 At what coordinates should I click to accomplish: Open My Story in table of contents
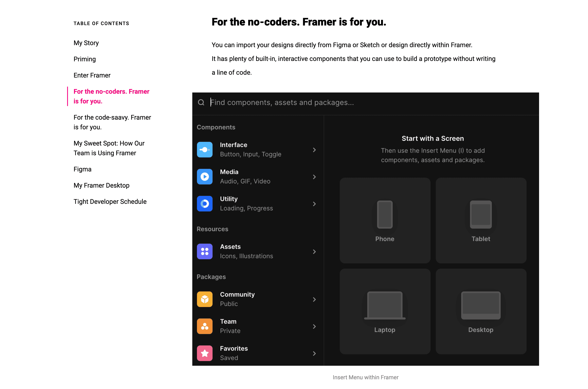tap(86, 43)
